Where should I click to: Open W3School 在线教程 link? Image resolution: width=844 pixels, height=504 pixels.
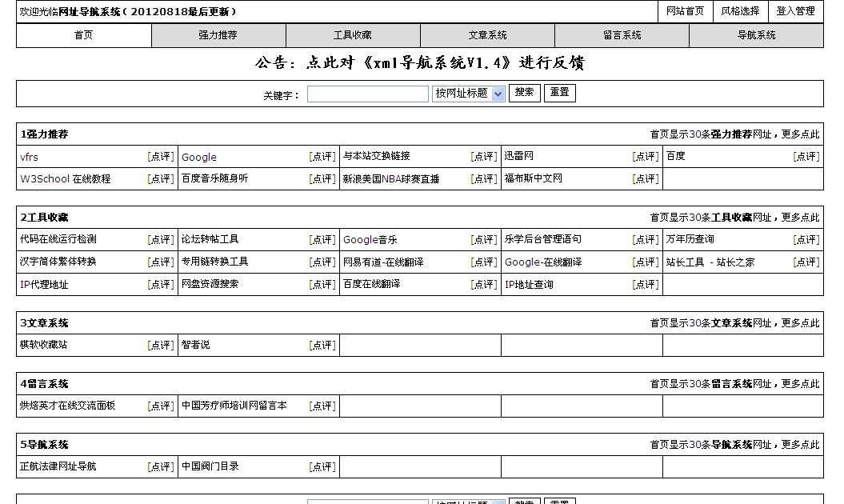(65, 178)
